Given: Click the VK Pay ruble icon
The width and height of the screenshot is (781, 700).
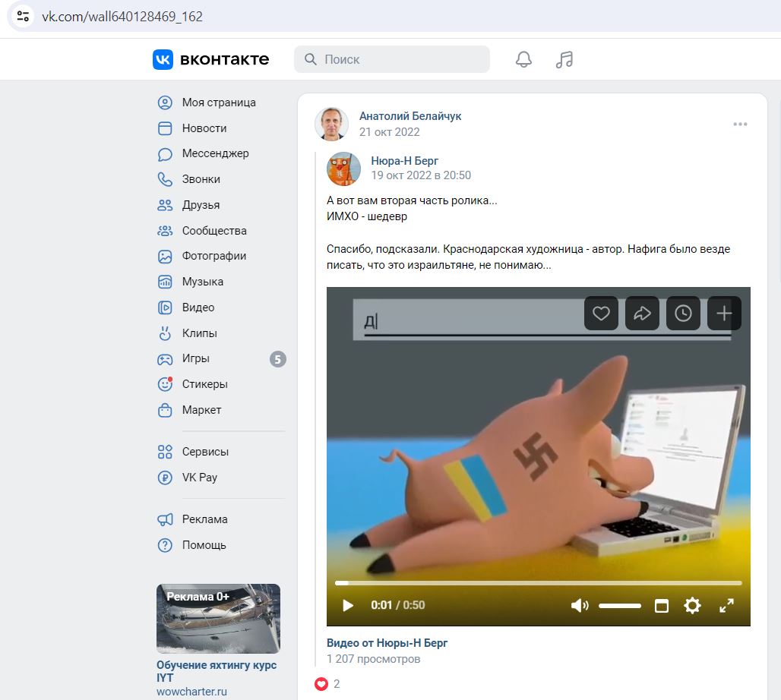Looking at the screenshot, I should [x=165, y=478].
